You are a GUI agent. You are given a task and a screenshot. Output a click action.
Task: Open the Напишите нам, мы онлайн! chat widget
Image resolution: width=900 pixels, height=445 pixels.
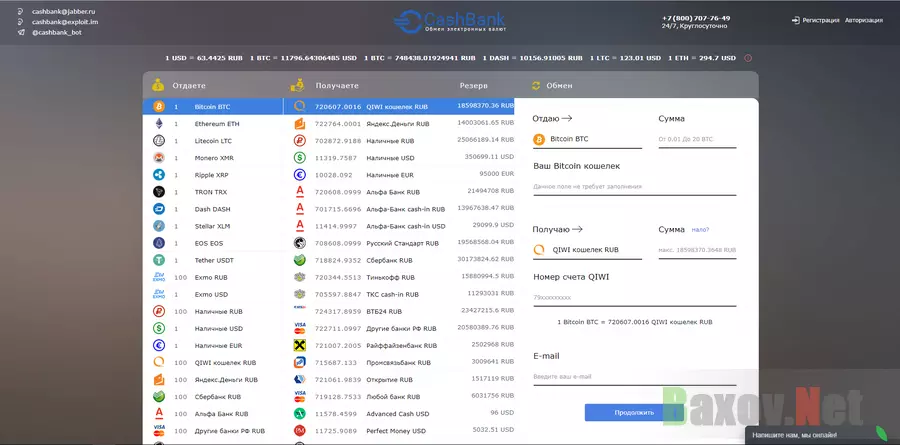point(823,436)
